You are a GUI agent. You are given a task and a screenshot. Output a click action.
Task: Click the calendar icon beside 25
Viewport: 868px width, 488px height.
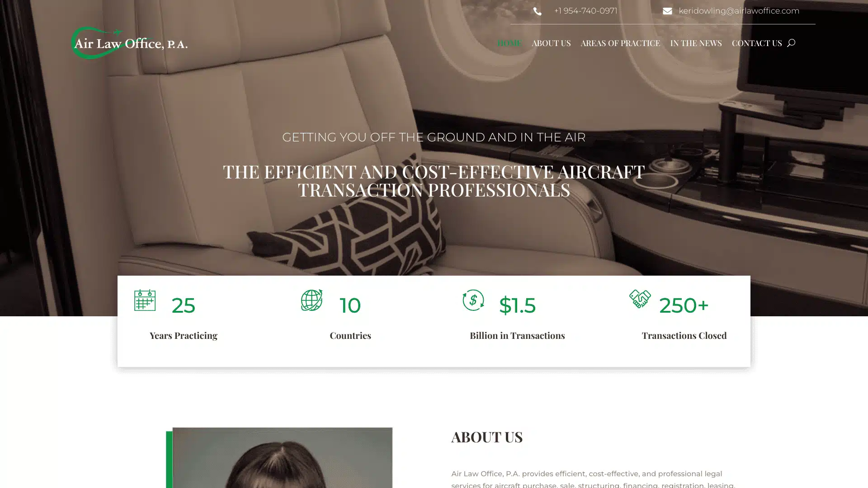(x=145, y=300)
